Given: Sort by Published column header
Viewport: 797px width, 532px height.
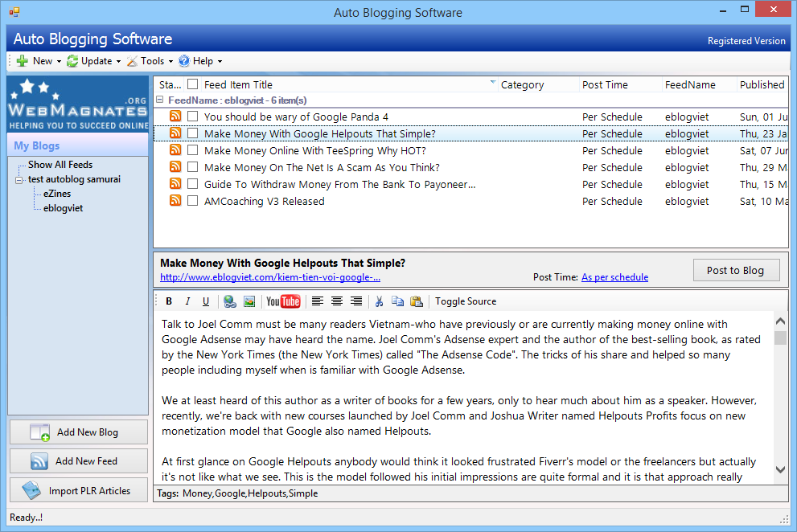Looking at the screenshot, I should point(762,85).
